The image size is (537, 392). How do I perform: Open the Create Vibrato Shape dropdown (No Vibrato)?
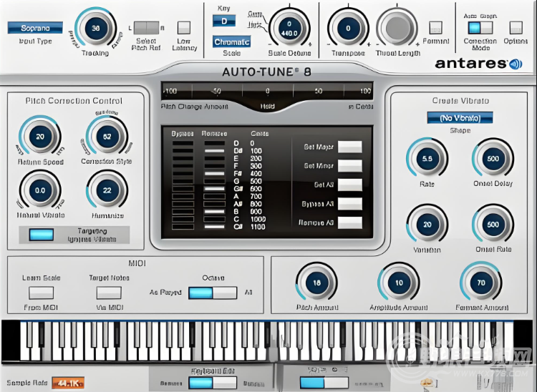point(460,118)
